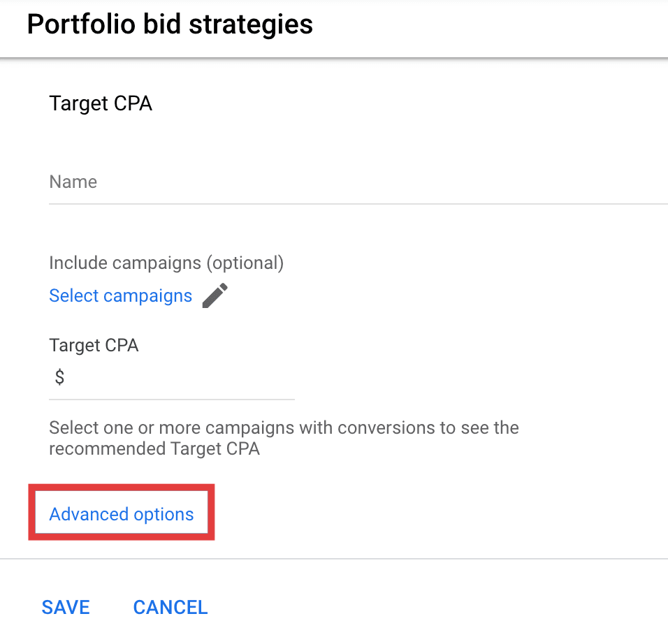This screenshot has width=668, height=644.
Task: Cancel creating the bid strategy
Action: [170, 607]
